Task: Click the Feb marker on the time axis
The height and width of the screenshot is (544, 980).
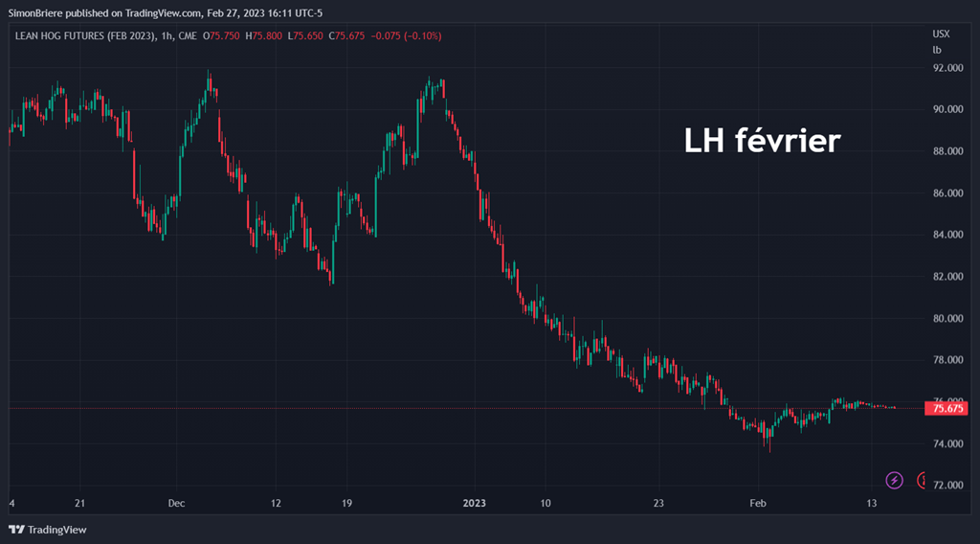Action: click(x=758, y=503)
